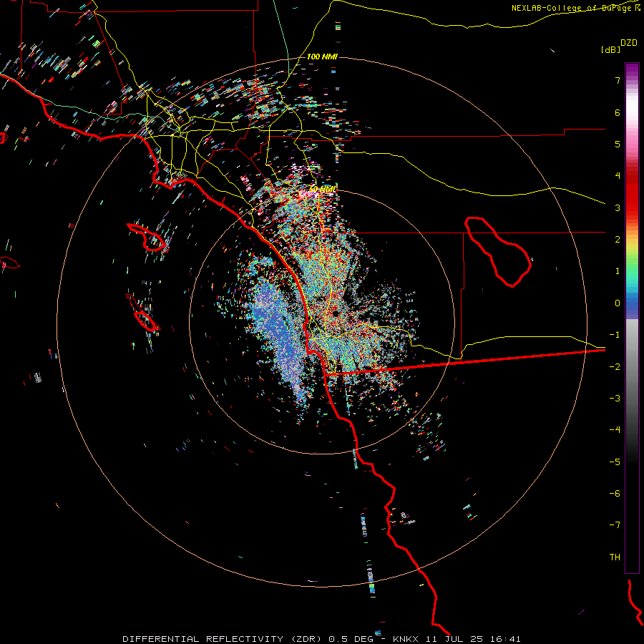Click the TH threshold label on legend
Image resolution: width=644 pixels, height=644 pixels.
615,557
